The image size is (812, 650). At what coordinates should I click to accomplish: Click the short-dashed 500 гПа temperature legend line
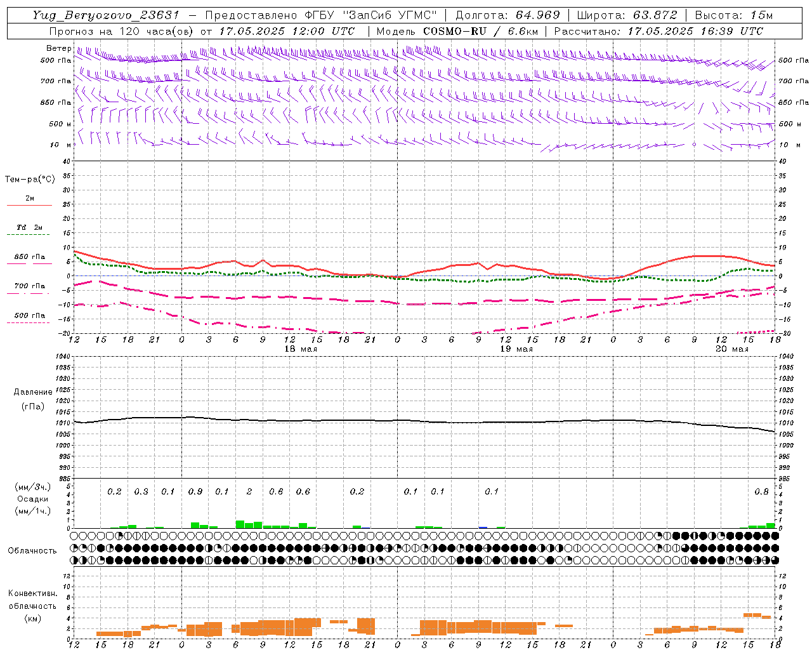point(28,322)
